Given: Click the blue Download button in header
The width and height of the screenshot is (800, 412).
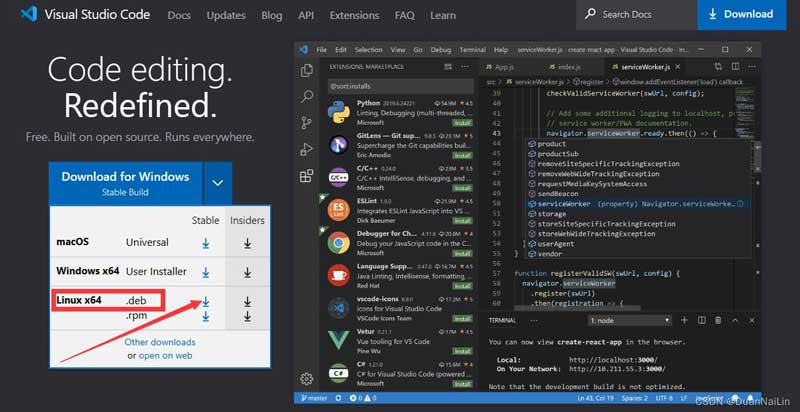Looking at the screenshot, I should (741, 15).
